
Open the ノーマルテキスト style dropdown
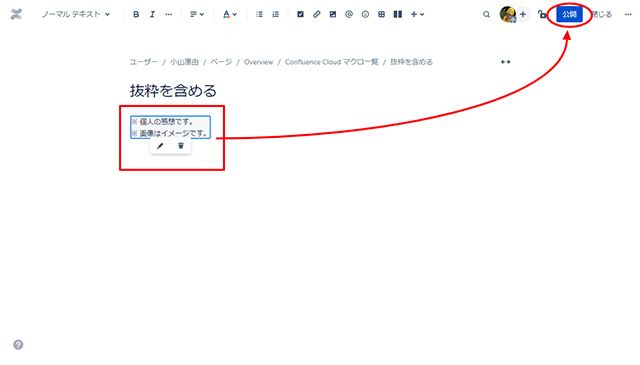pyautogui.click(x=76, y=14)
